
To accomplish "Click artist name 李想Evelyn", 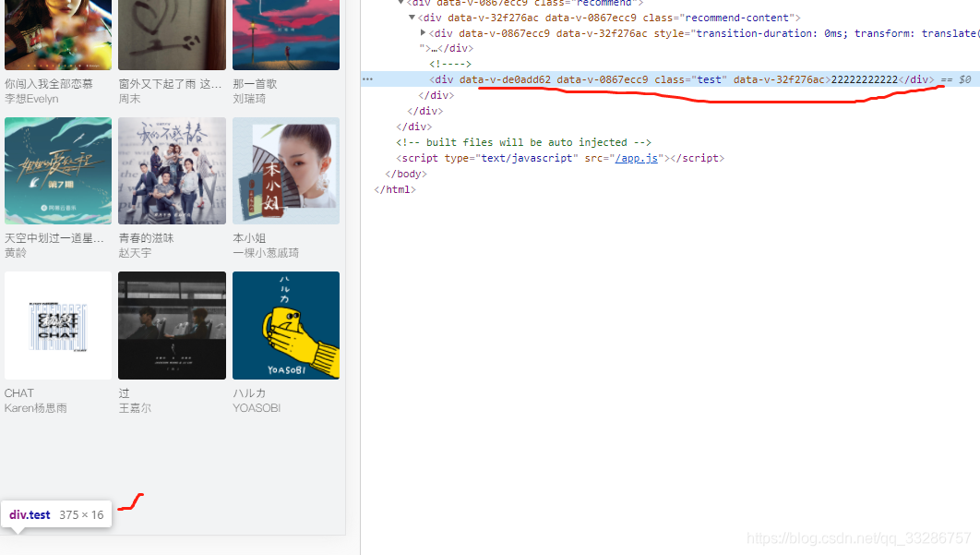I will point(31,99).
